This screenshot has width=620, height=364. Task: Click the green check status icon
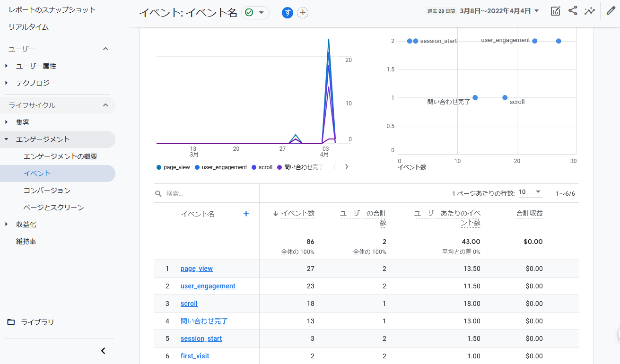coord(249,13)
